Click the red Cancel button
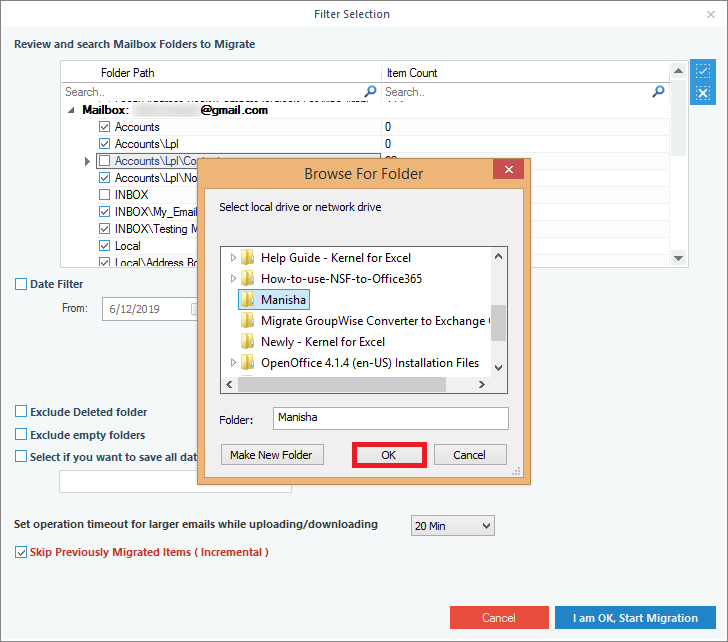The width and height of the screenshot is (728, 642). [x=499, y=617]
